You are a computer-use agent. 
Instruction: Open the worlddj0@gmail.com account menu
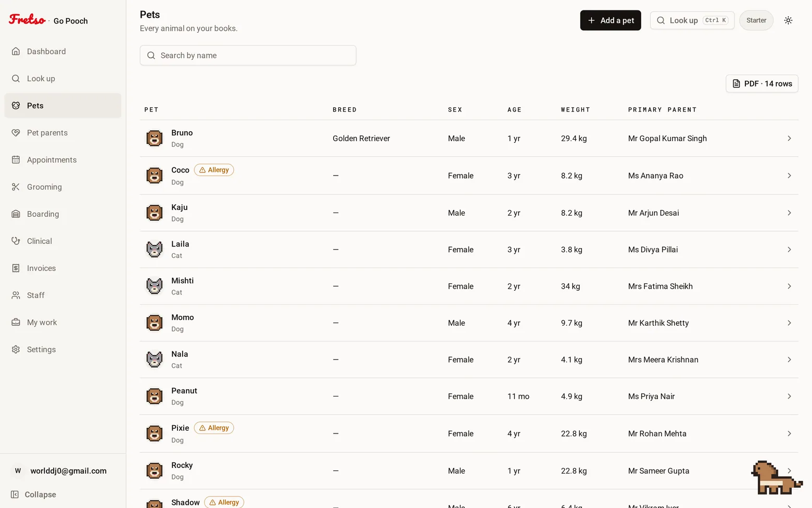[62, 470]
